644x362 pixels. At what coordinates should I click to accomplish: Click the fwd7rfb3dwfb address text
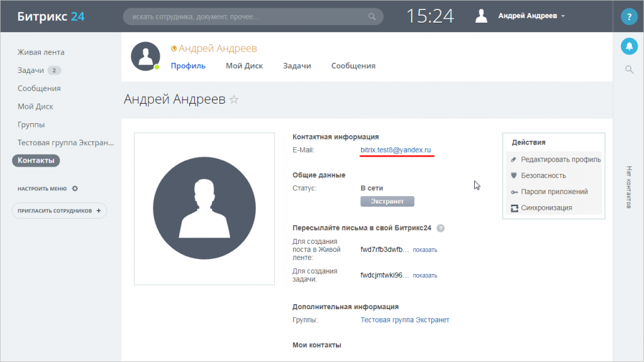(384, 250)
